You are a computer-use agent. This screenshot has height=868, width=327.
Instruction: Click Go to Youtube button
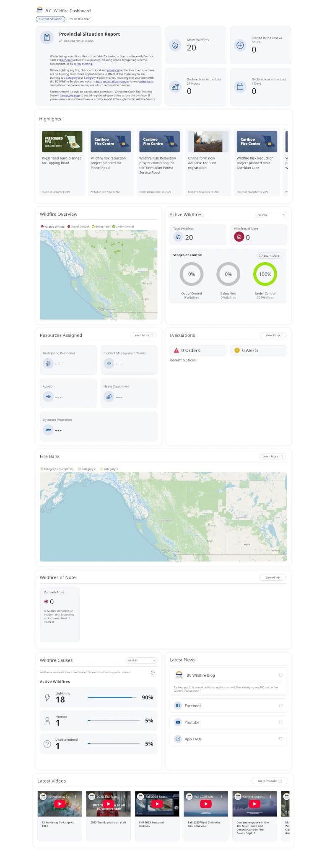point(270,781)
